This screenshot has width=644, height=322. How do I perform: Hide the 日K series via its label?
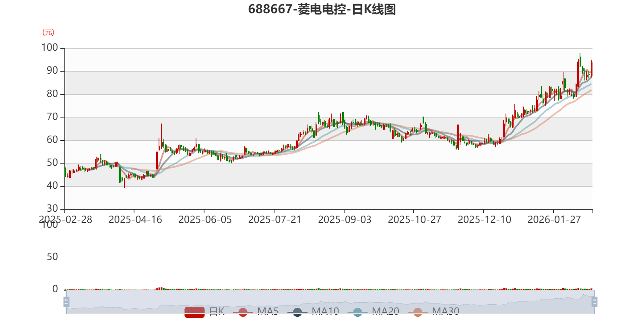(x=217, y=312)
